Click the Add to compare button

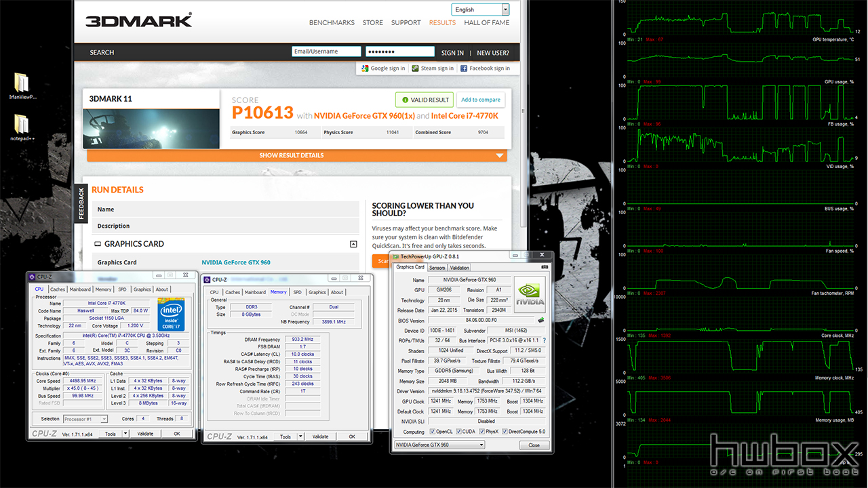tap(481, 100)
